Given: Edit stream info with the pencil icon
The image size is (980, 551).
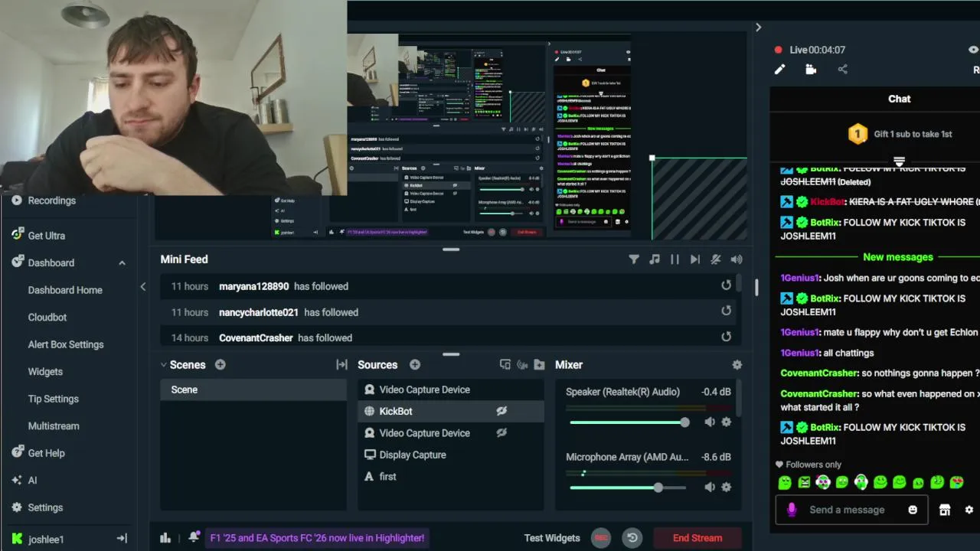Looking at the screenshot, I should [779, 70].
